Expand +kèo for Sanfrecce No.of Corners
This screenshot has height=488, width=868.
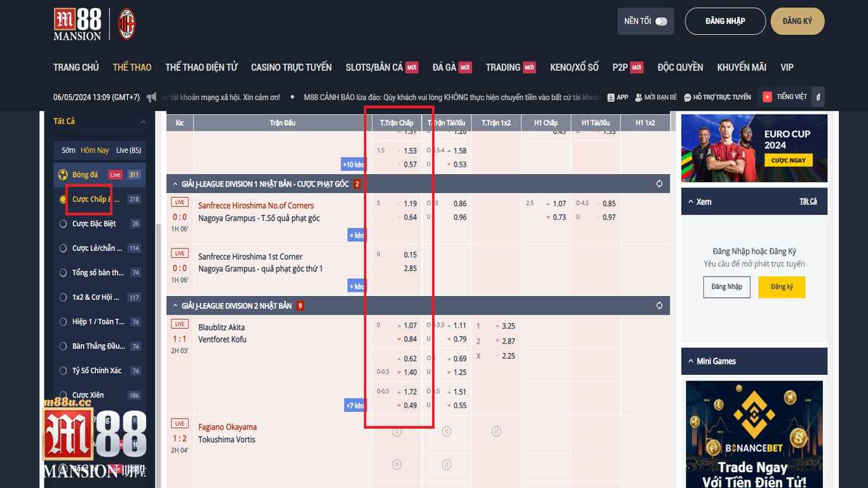[356, 235]
